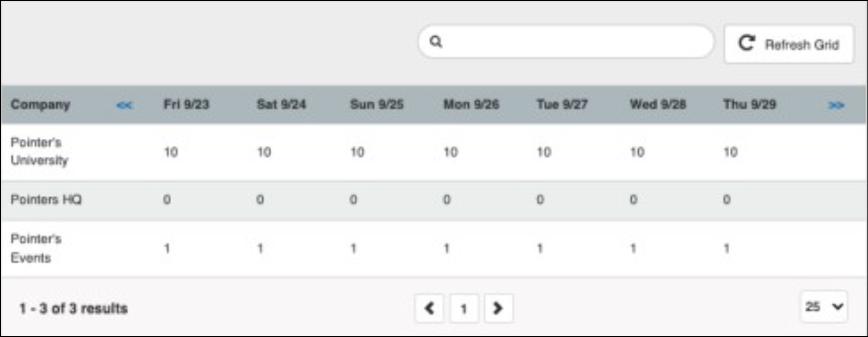The width and height of the screenshot is (868, 337).
Task: Click the Wed 9/28 column header
Action: coord(658,105)
